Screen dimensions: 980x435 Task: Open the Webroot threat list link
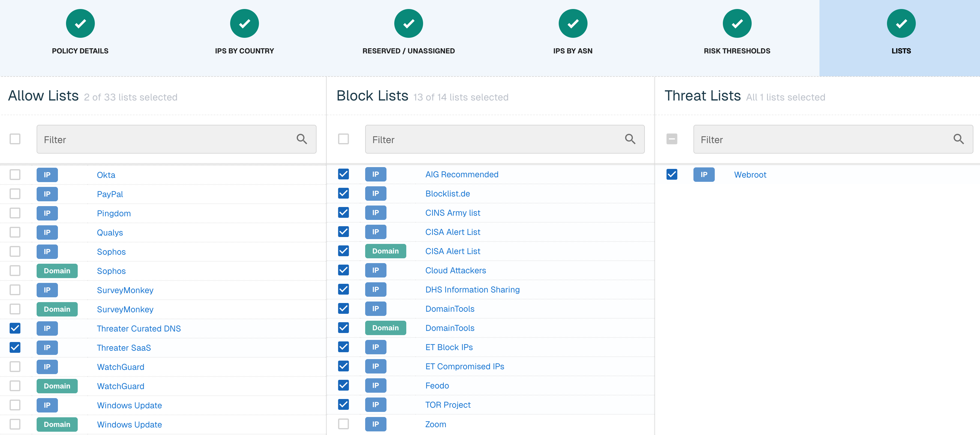tap(750, 175)
